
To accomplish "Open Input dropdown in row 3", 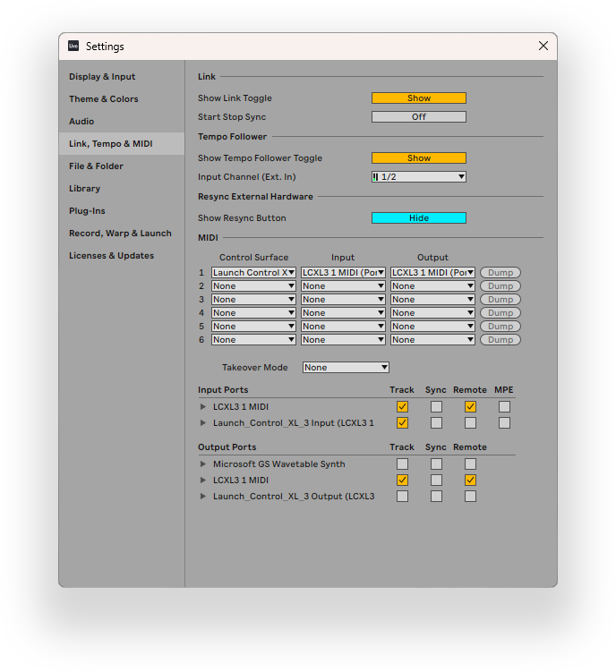I will [343, 300].
